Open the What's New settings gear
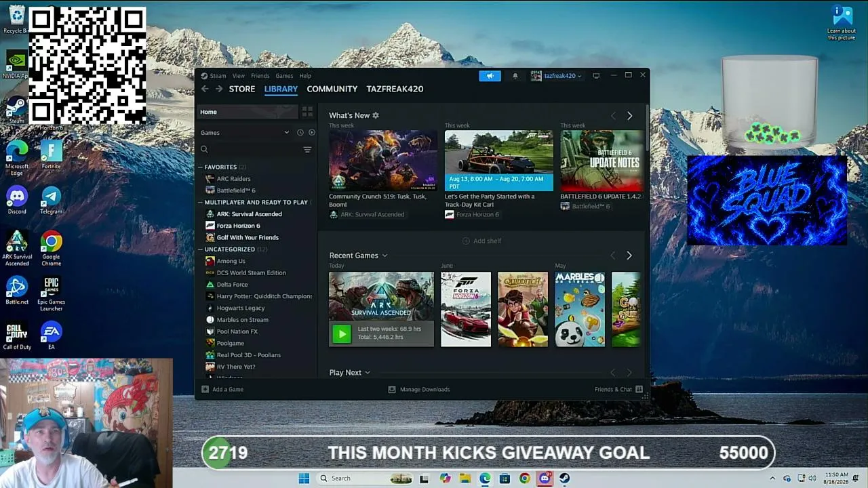Viewport: 868px width, 488px height. pos(376,115)
